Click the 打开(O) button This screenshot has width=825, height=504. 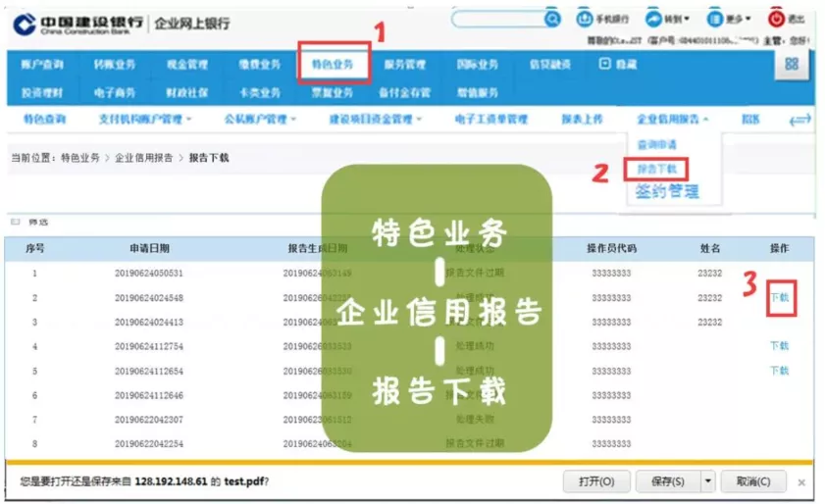[x=596, y=481]
